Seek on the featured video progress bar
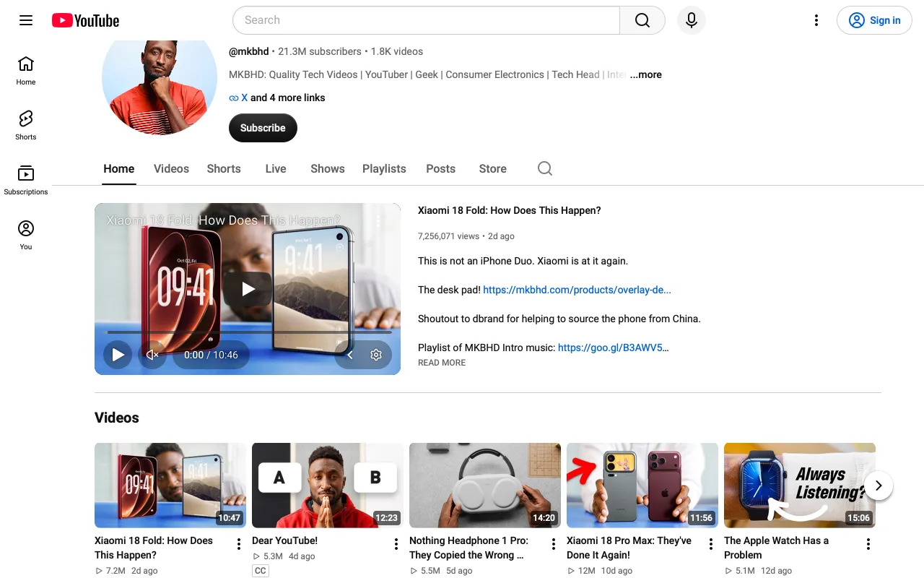The height and width of the screenshot is (578, 924). coord(248,332)
